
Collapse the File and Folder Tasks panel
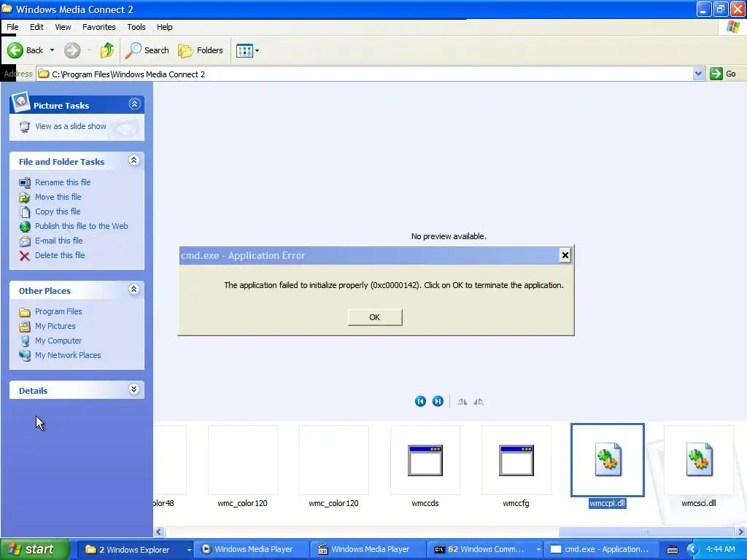(134, 160)
